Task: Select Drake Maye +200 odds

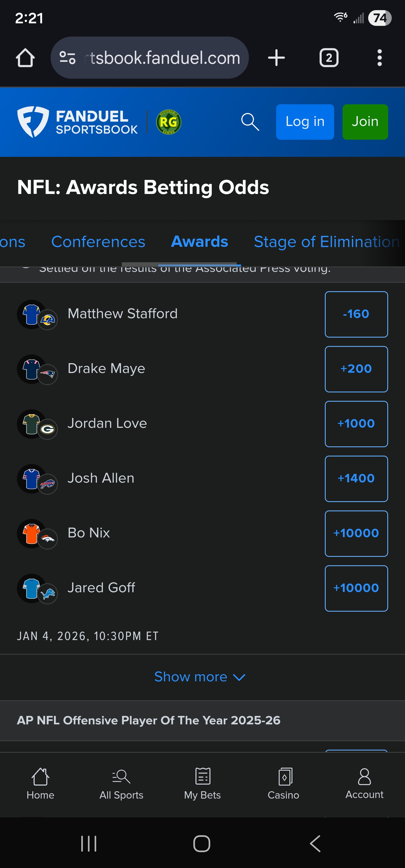Action: click(x=356, y=369)
